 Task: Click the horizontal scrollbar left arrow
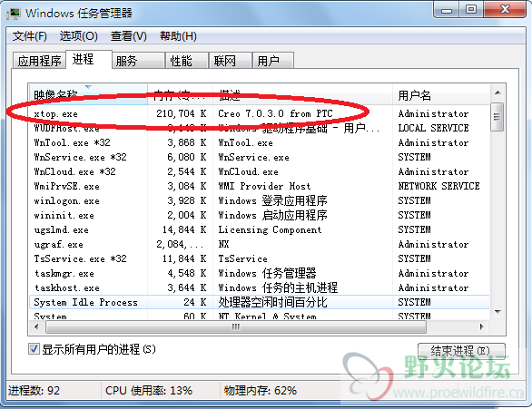point(36,327)
